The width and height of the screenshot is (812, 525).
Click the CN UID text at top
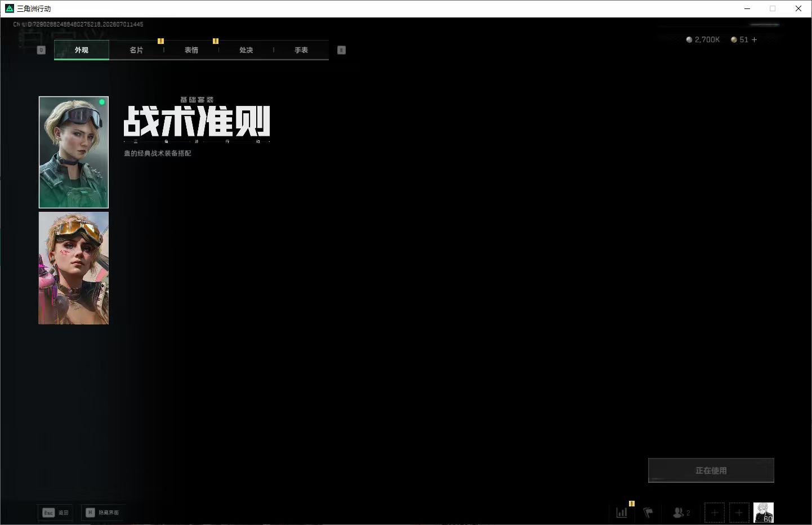78,24
